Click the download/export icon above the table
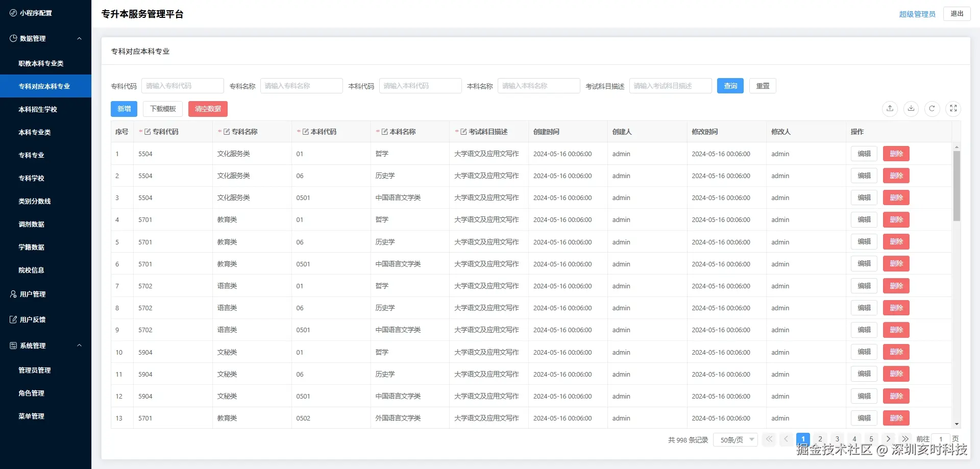This screenshot has height=469, width=980. point(911,108)
